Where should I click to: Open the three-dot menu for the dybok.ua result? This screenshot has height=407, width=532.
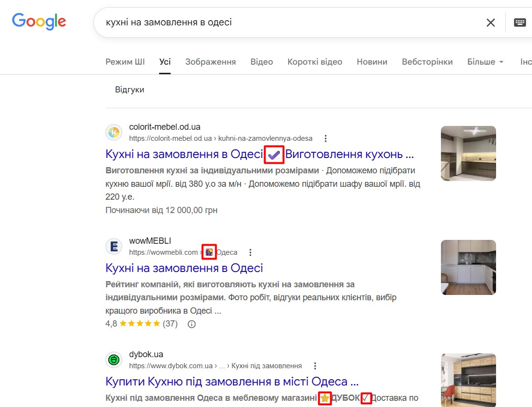[x=315, y=366]
